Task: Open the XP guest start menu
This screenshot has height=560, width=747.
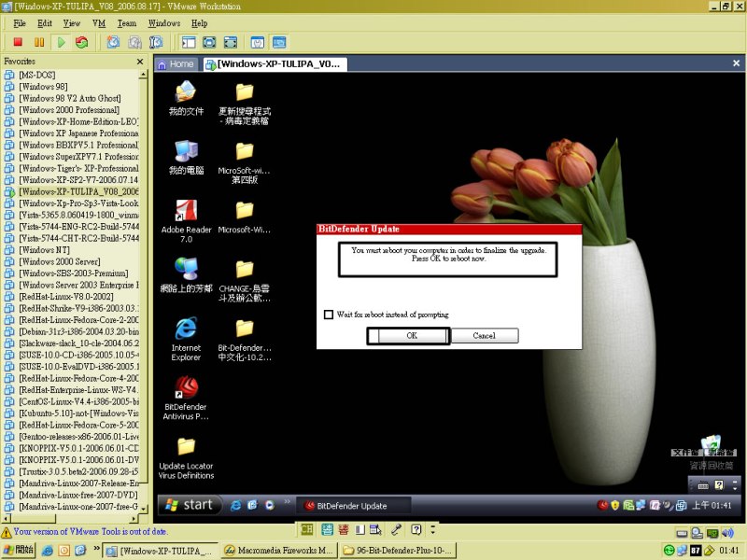Action: 189,505
